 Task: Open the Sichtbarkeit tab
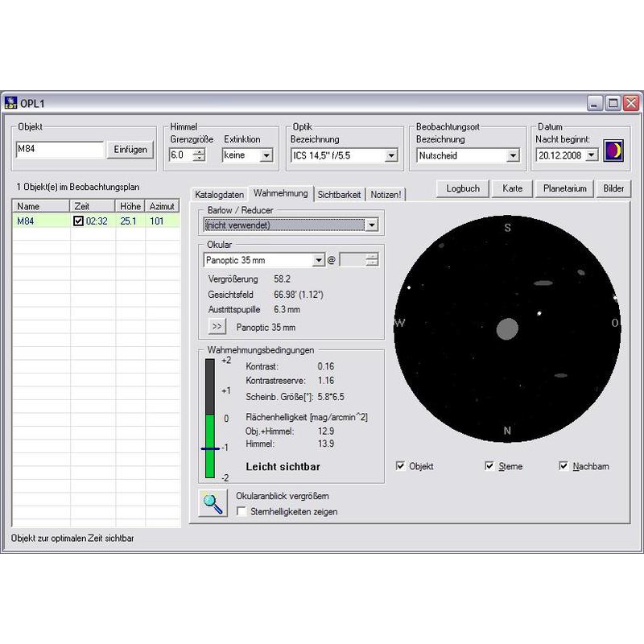point(339,195)
